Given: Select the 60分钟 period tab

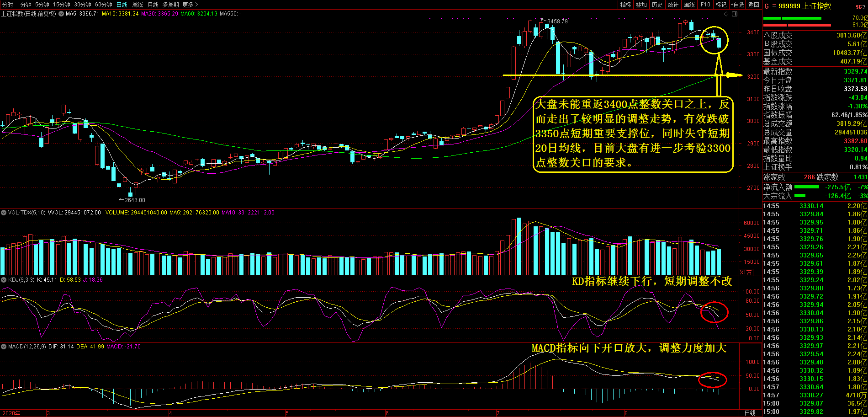Looking at the screenshot, I should pyautogui.click(x=104, y=5).
